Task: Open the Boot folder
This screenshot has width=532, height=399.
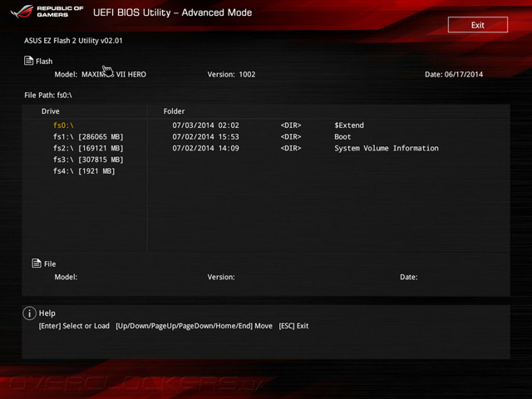Action: click(342, 136)
